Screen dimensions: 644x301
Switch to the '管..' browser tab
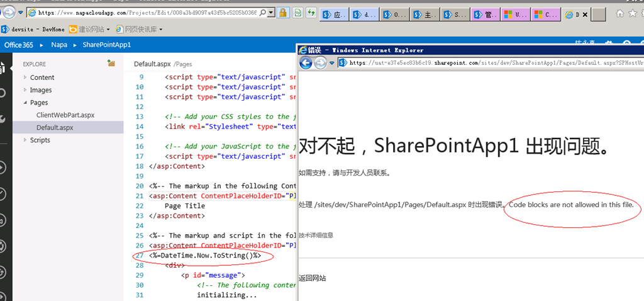485,15
